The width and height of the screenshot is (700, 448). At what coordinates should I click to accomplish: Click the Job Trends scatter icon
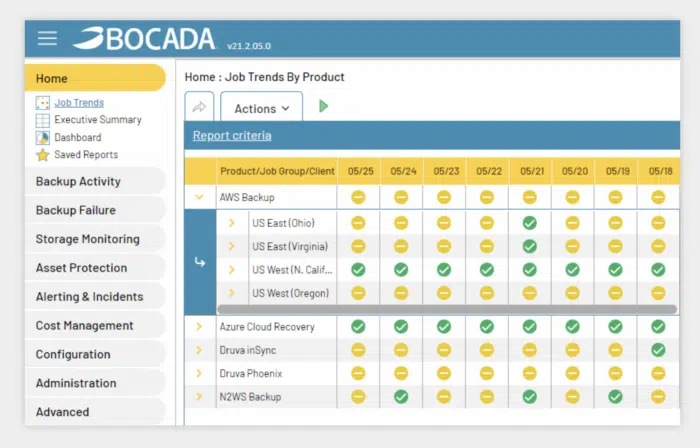point(42,103)
